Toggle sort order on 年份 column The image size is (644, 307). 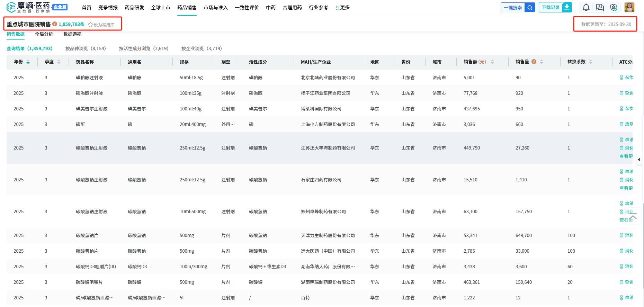[28, 62]
